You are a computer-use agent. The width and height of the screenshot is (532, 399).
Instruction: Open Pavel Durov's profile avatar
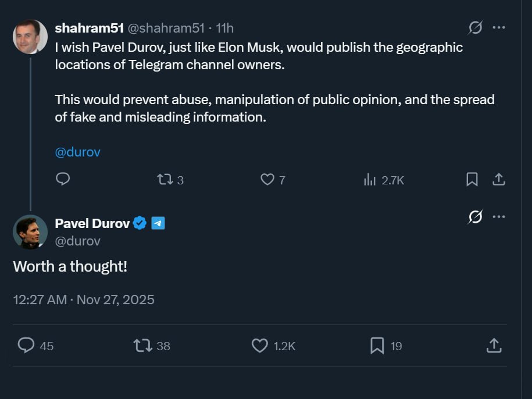point(30,231)
